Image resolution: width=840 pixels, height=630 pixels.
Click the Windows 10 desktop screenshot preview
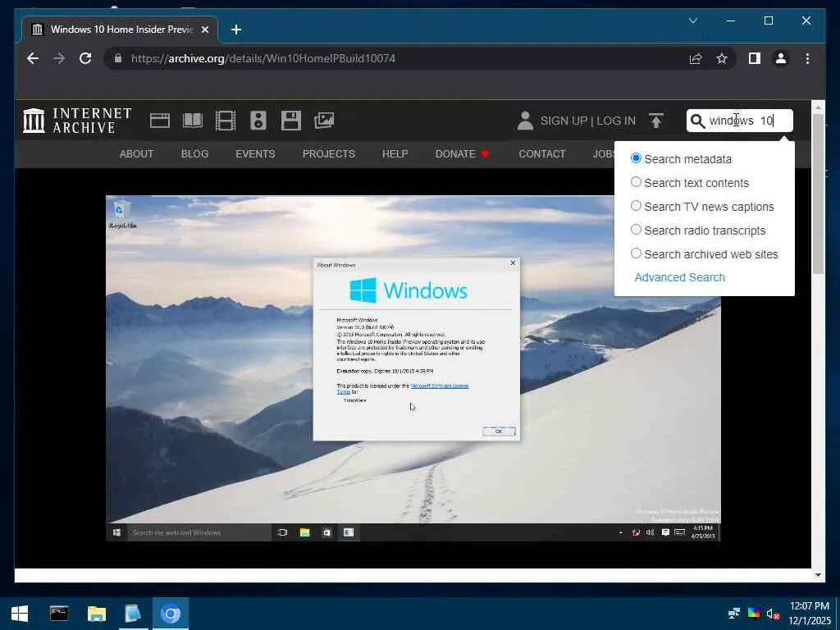(413, 368)
